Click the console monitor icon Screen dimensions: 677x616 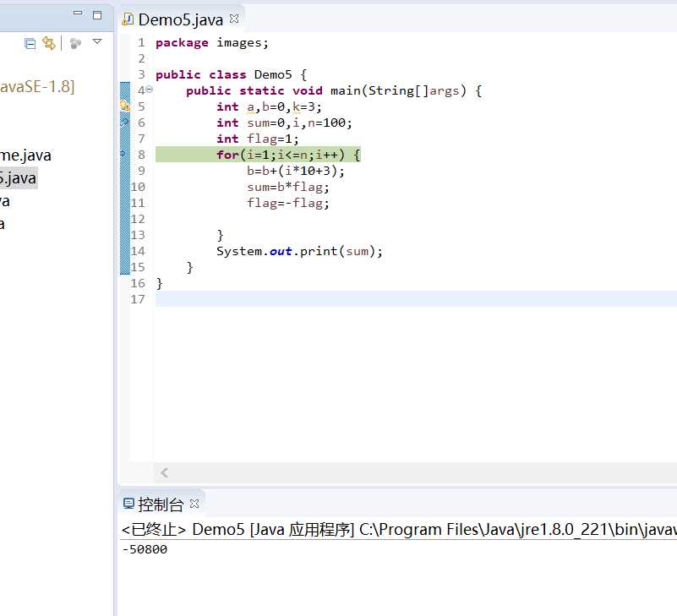coord(128,504)
